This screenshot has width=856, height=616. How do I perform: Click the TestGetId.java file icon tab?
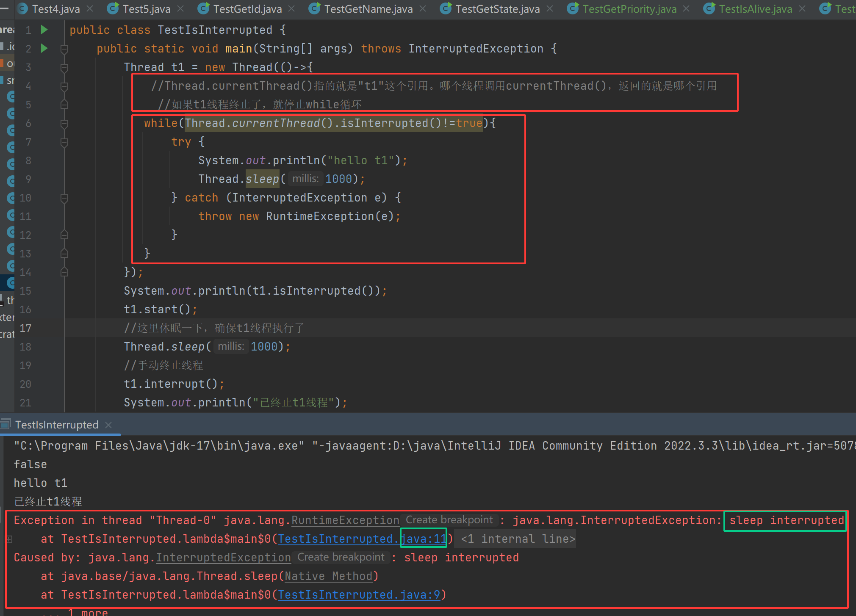pyautogui.click(x=204, y=8)
